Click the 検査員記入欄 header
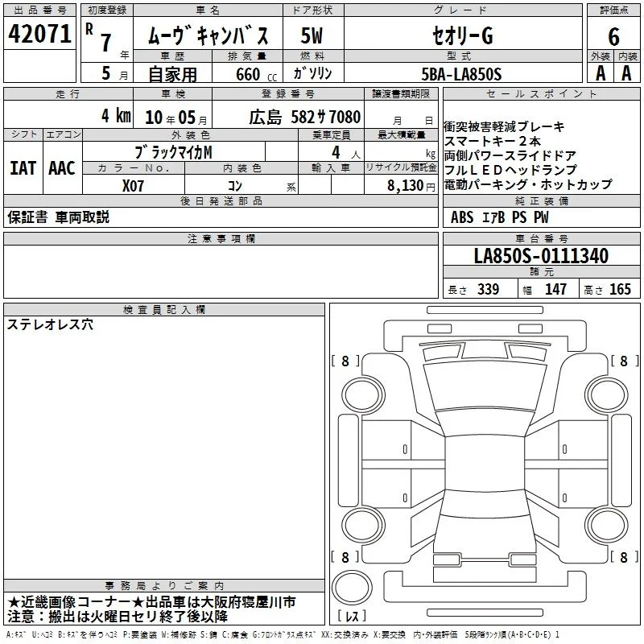The image size is (644, 644). click(x=164, y=310)
